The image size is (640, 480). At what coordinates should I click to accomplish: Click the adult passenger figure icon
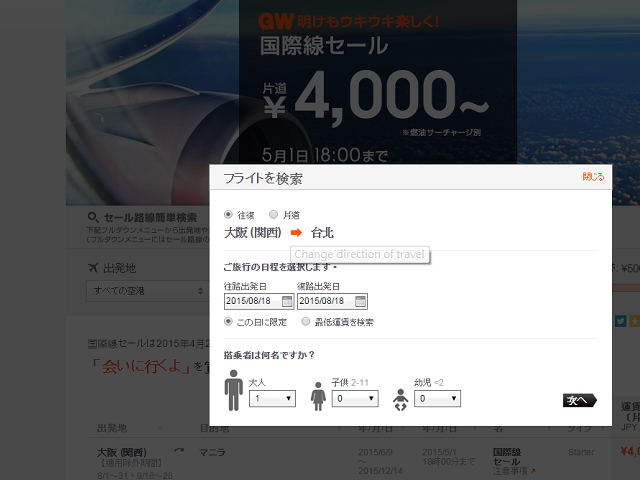pyautogui.click(x=233, y=390)
